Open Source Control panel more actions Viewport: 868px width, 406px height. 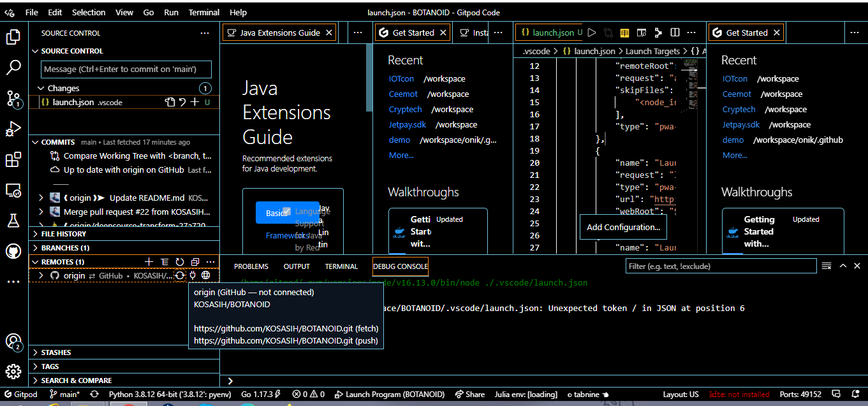click(x=205, y=33)
